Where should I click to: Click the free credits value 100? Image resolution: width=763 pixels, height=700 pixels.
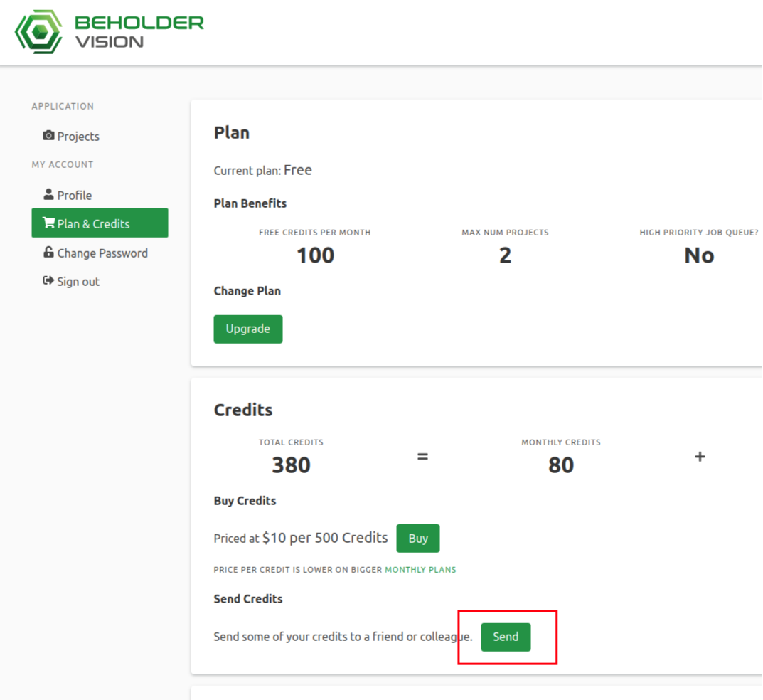315,255
